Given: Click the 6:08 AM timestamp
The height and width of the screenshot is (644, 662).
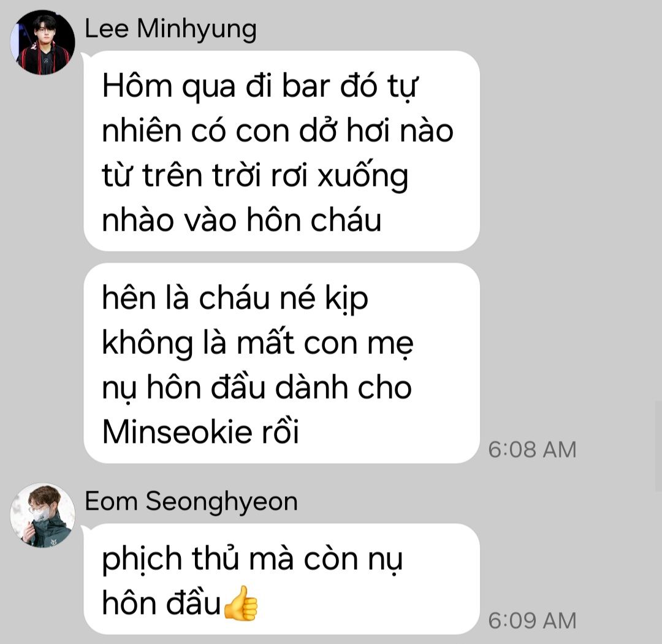Looking at the screenshot, I should click(x=532, y=449).
